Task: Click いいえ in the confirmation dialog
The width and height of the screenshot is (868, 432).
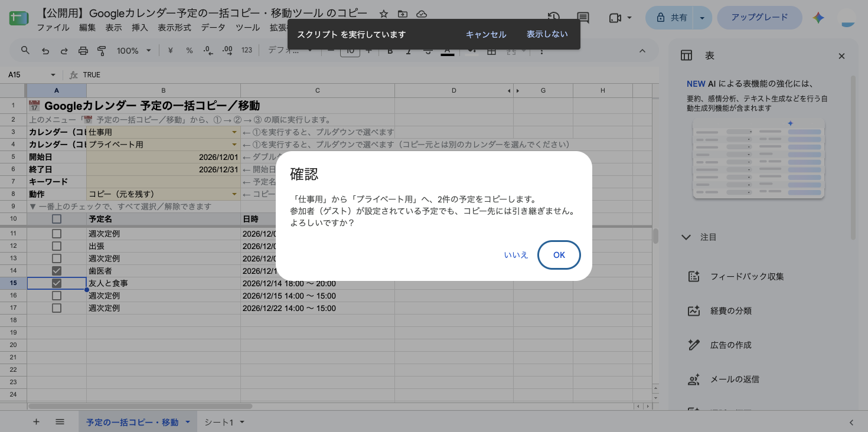Action: coord(515,255)
